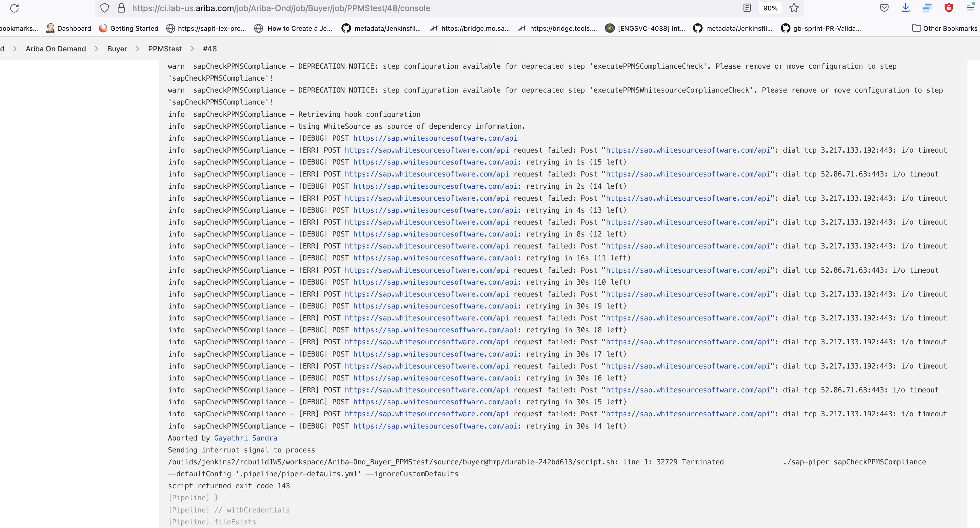This screenshot has width=980, height=528.
Task: Expand the Other Bookmarks folder
Action: [x=944, y=28]
